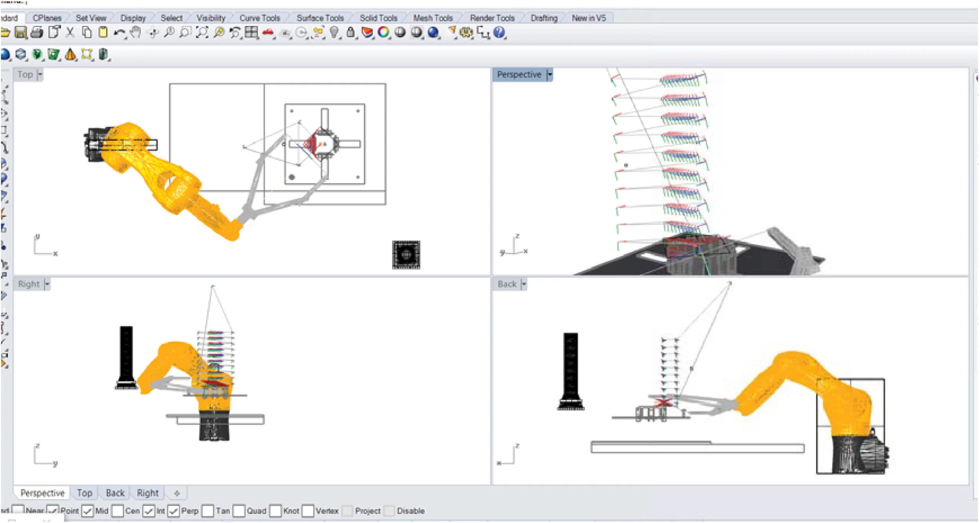Click the Undo arrow icon
The height and width of the screenshot is (523, 980).
(x=120, y=33)
